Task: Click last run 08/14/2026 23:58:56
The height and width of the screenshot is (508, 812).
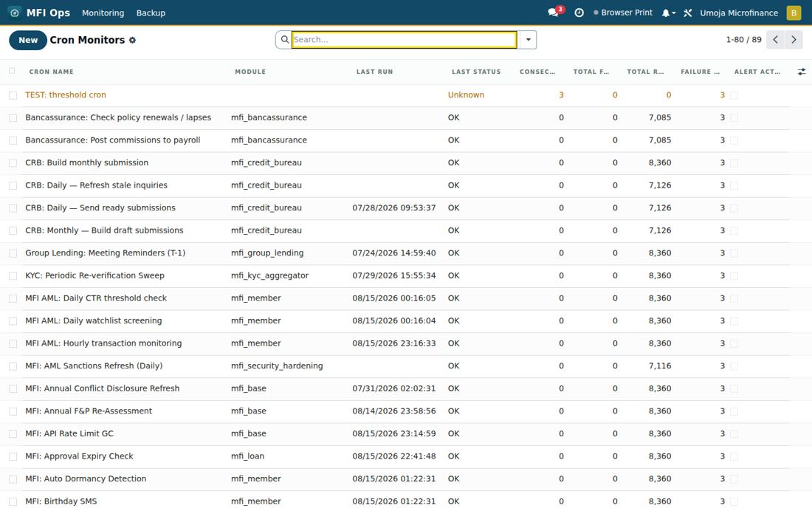Action: pyautogui.click(x=394, y=411)
